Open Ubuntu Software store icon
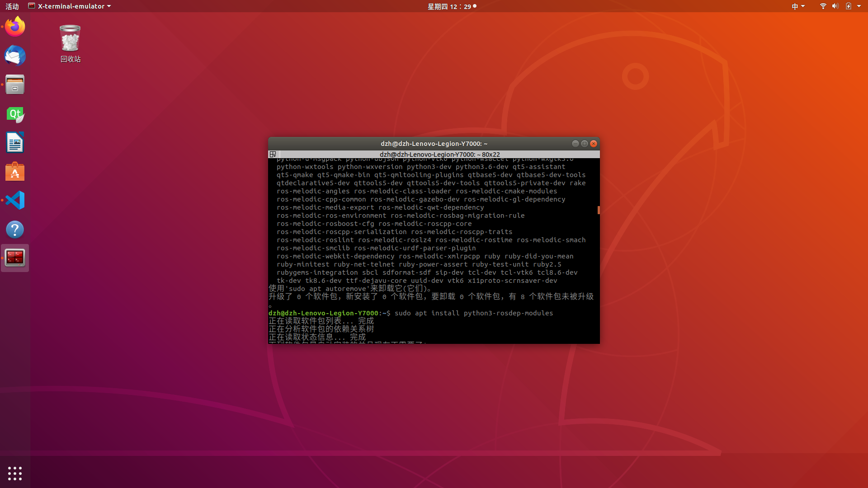Viewport: 868px width, 488px height. point(15,172)
